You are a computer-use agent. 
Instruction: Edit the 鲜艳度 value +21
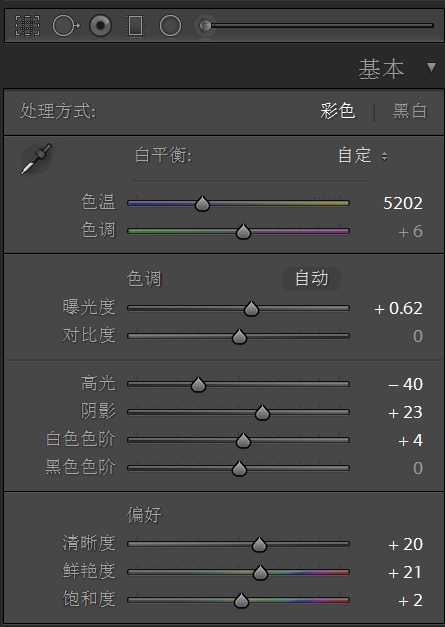coord(405,572)
